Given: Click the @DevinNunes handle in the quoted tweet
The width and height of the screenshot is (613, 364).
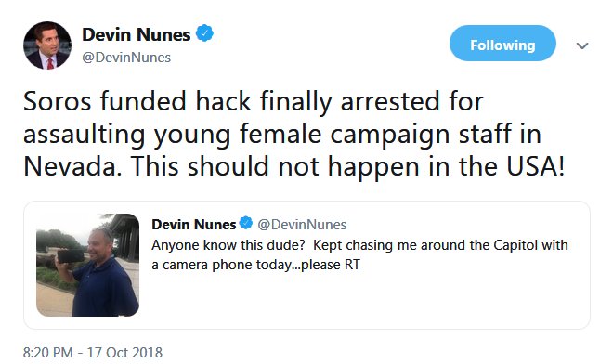Looking at the screenshot, I should click(302, 225).
